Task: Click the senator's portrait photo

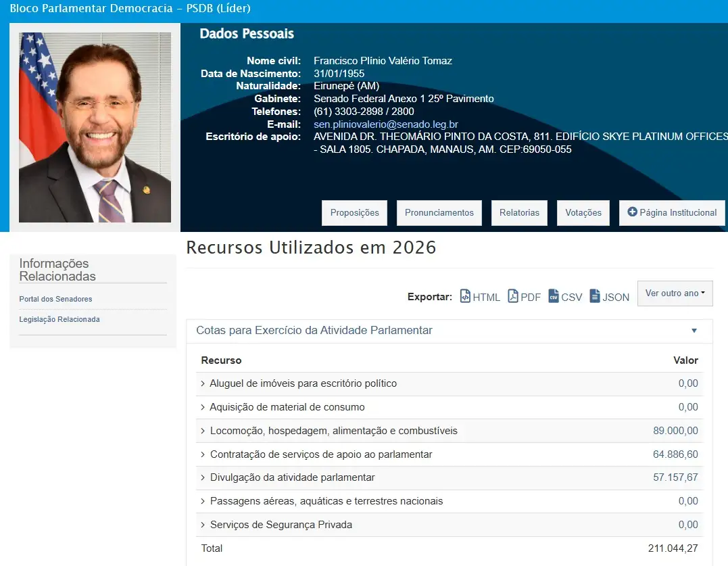Action: 95,127
